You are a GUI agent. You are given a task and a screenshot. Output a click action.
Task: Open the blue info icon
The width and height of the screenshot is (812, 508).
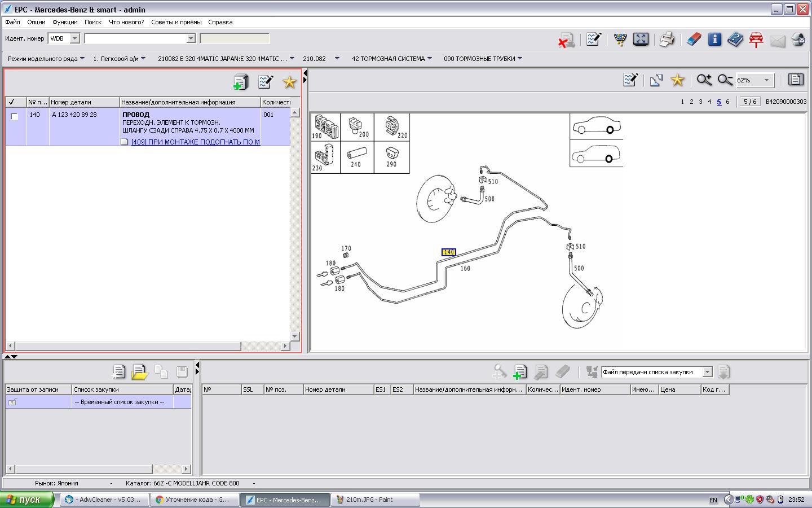pyautogui.click(x=714, y=39)
